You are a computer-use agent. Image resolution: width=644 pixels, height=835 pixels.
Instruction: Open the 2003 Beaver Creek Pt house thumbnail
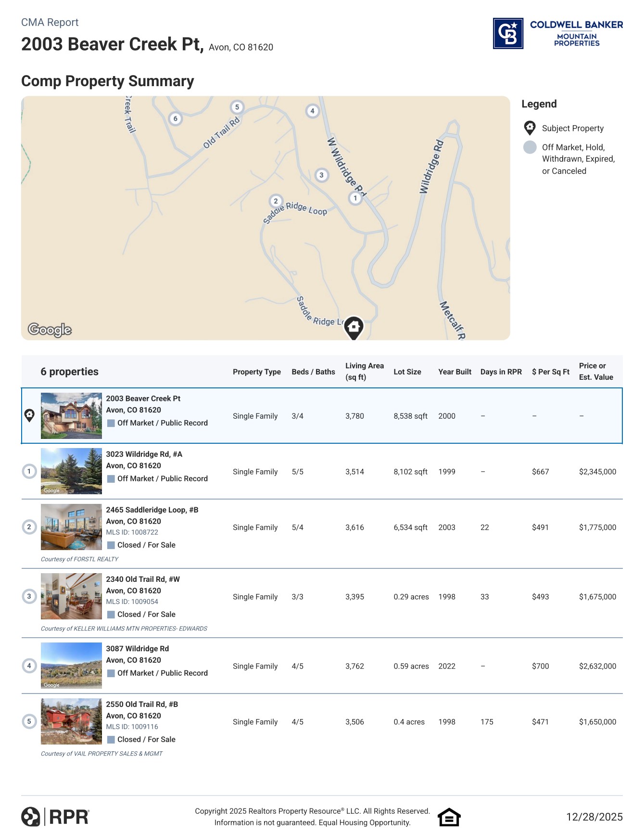[x=71, y=415]
